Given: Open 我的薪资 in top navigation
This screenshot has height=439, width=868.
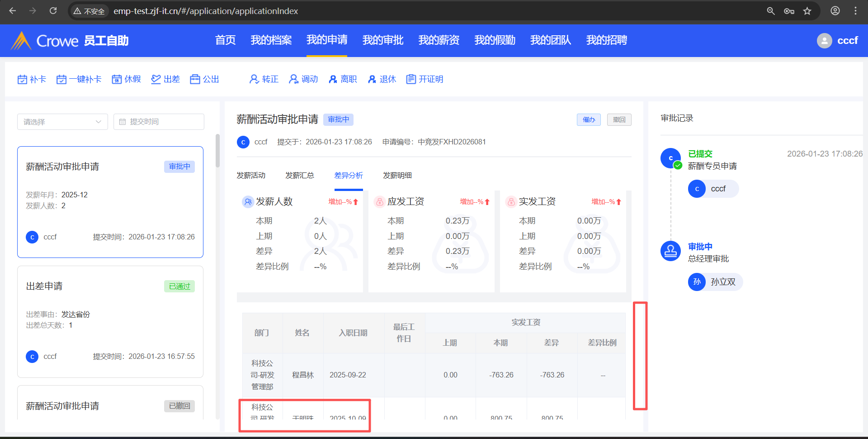Looking at the screenshot, I should (x=439, y=40).
